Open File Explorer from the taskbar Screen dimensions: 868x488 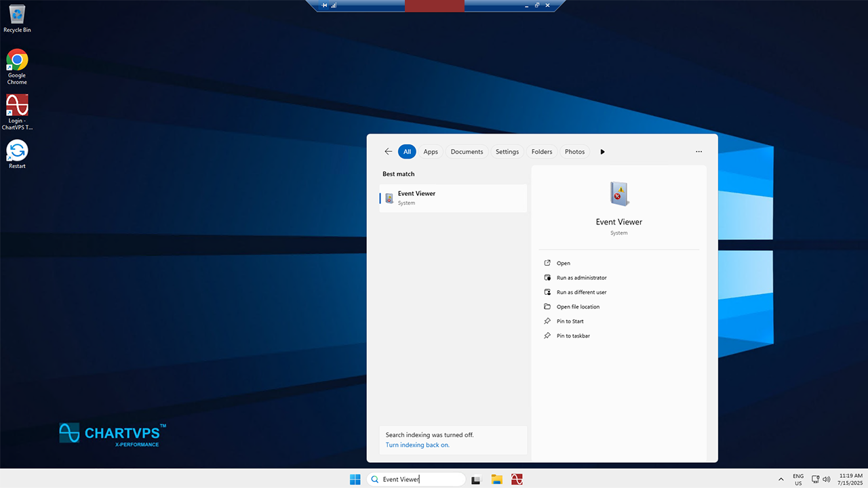click(496, 479)
